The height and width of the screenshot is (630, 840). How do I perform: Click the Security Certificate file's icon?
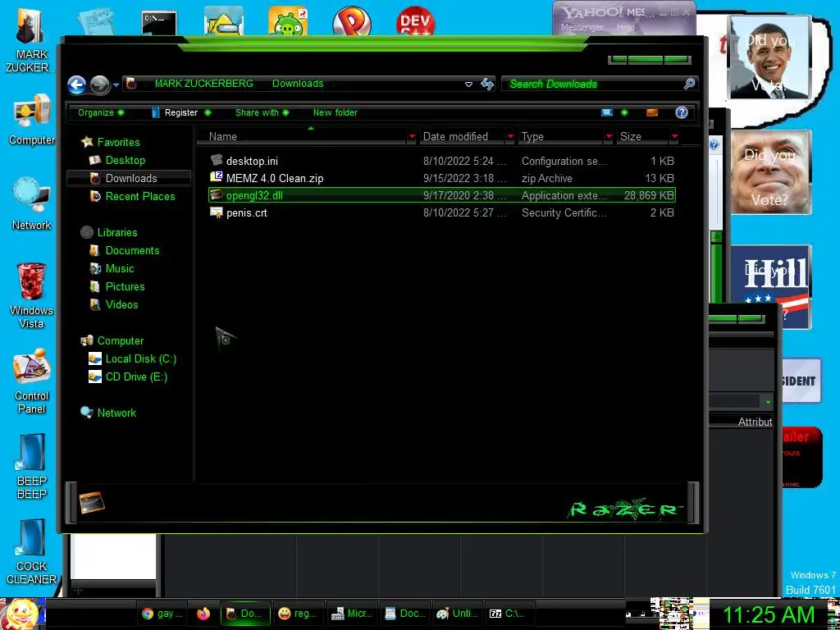[x=217, y=212]
